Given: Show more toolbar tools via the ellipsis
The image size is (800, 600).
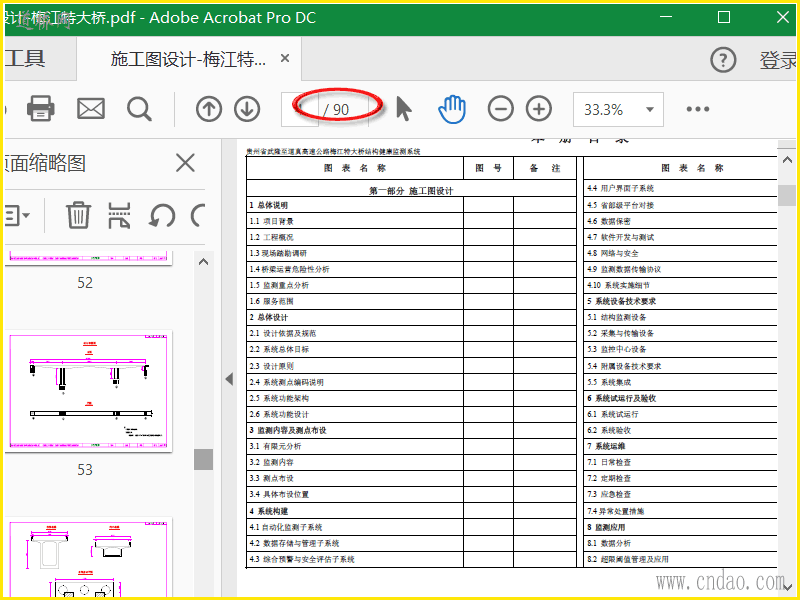Looking at the screenshot, I should [x=697, y=109].
